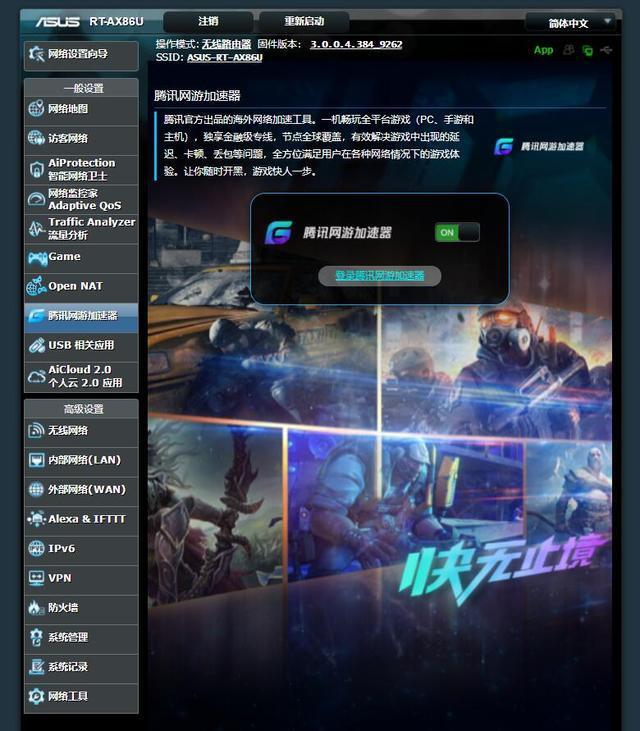The image size is (640, 731).
Task: Click the guest users status icon in header
Action: click(x=569, y=50)
